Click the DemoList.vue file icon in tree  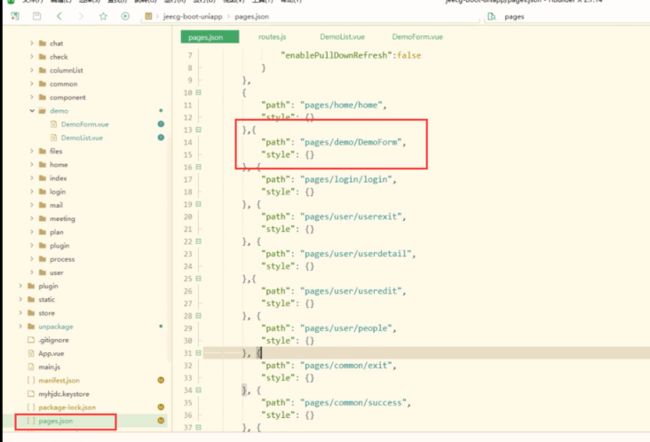[x=53, y=137]
